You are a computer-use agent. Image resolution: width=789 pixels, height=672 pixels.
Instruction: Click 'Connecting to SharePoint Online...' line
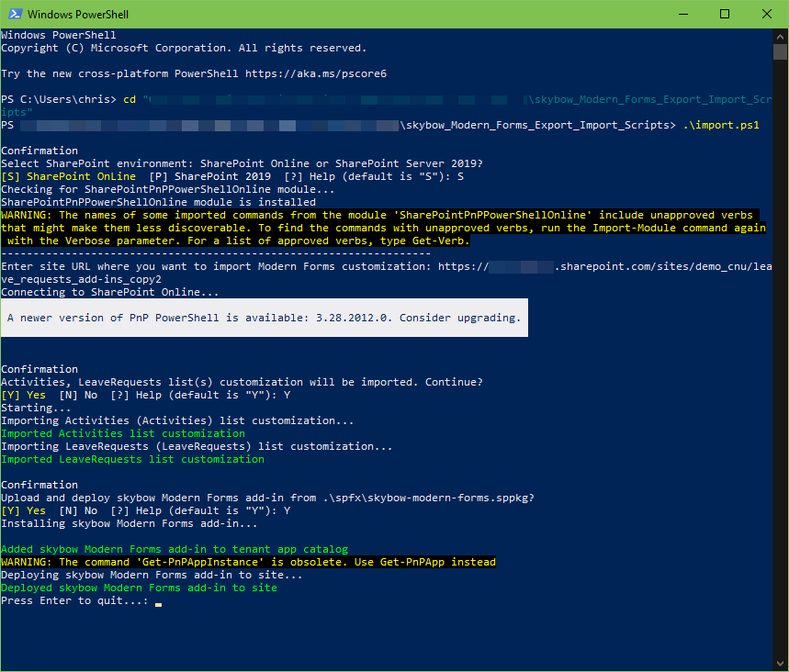click(x=109, y=292)
